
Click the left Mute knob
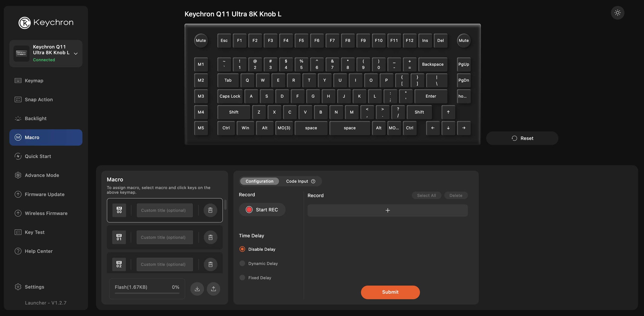point(201,40)
